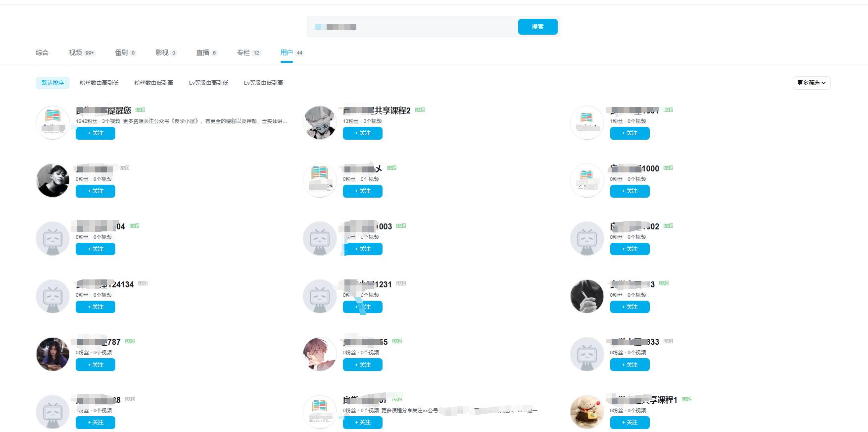The width and height of the screenshot is (868, 432).
Task: Follow the user ending in 1231
Action: [363, 307]
